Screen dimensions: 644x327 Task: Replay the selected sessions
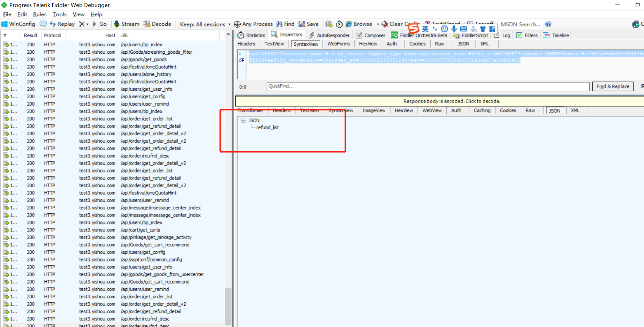(62, 24)
